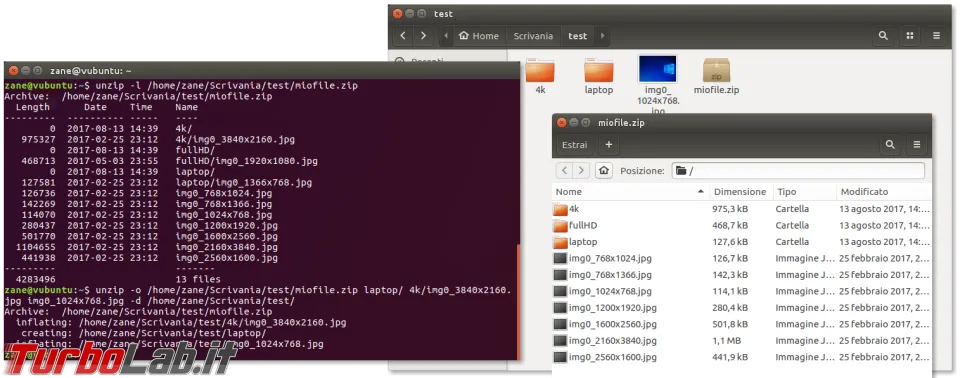
Task: Select the laptop folder row in archive
Action: [x=741, y=242]
